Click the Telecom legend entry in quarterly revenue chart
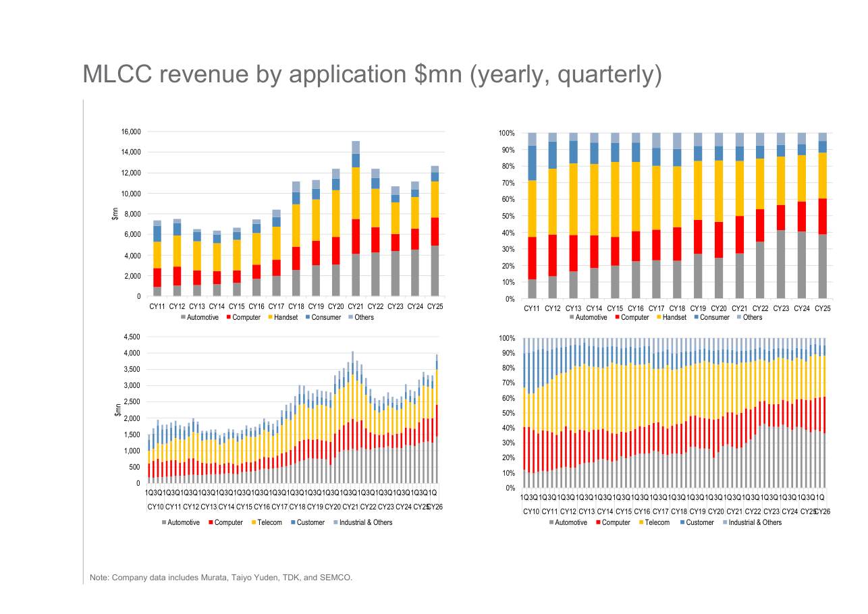 [x=267, y=522]
